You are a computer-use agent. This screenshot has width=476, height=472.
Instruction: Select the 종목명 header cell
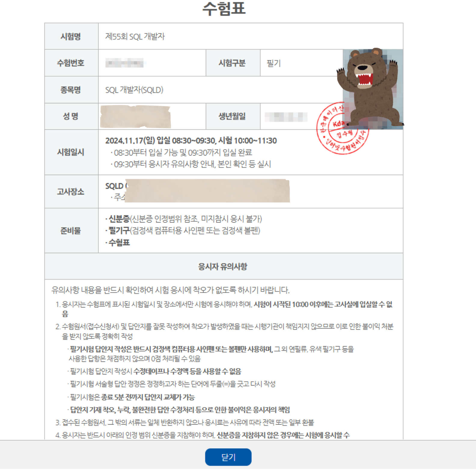click(x=71, y=90)
